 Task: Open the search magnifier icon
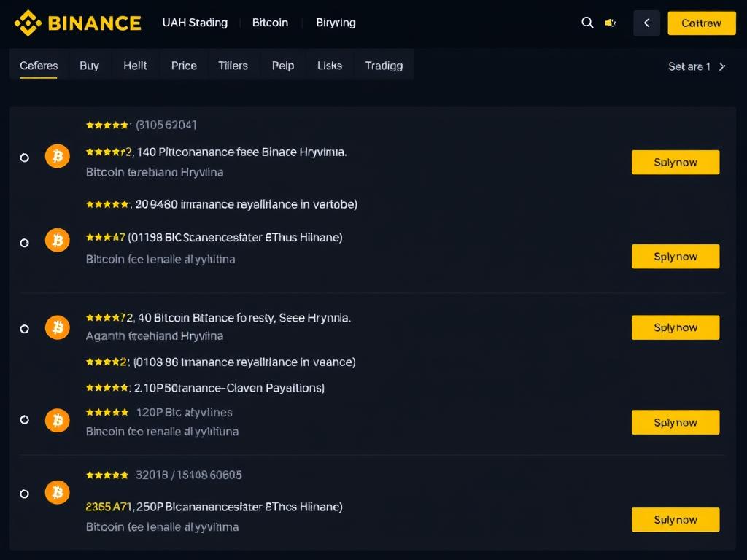click(587, 23)
